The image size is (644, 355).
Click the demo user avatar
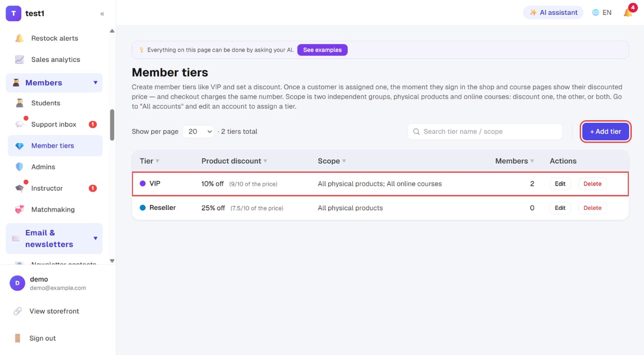coord(18,283)
